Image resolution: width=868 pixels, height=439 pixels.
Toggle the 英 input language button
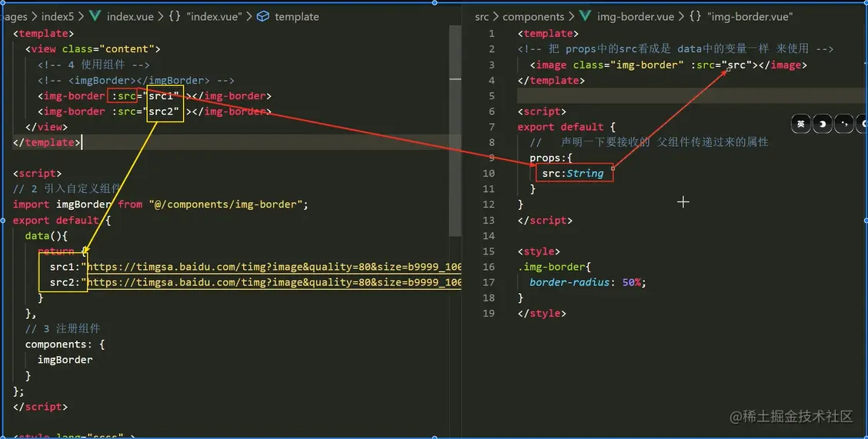[x=800, y=124]
